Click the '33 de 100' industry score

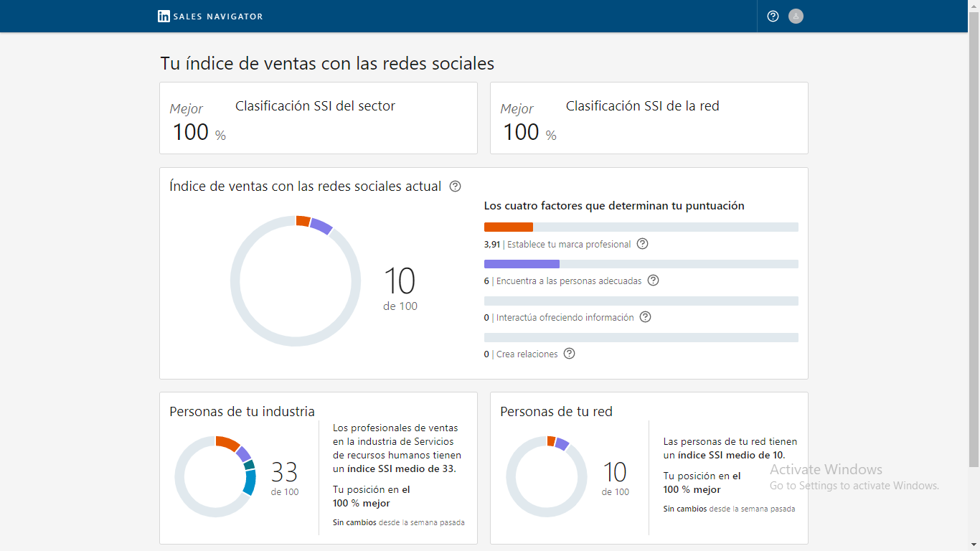284,478
